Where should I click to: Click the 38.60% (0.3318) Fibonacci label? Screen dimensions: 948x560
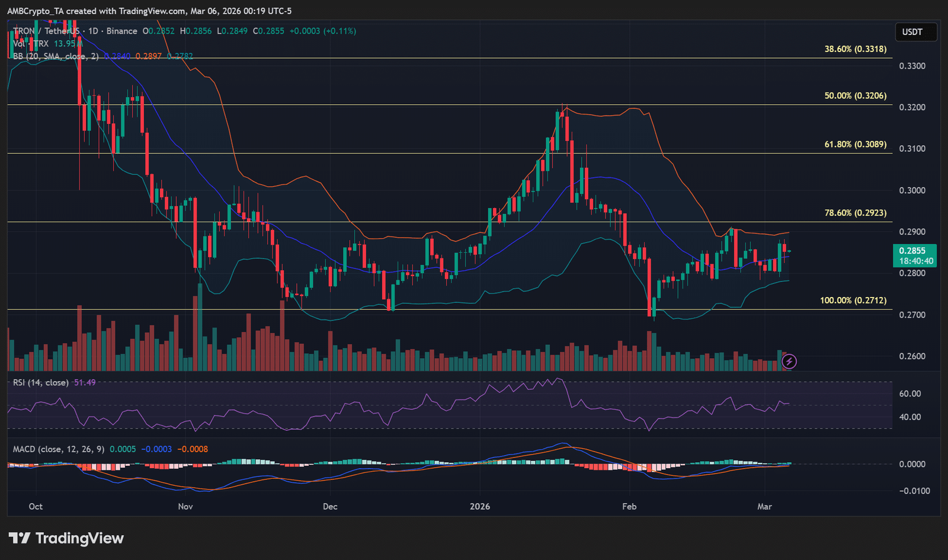click(855, 49)
